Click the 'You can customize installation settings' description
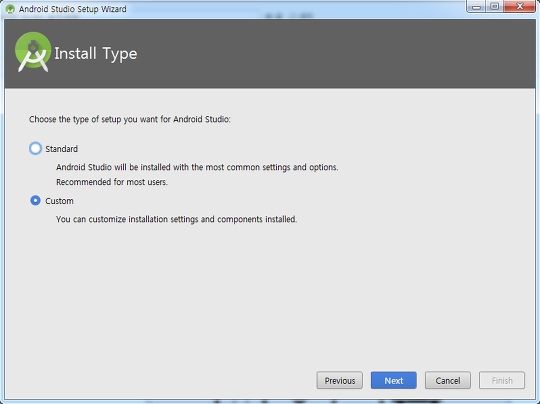Viewport: 540px width, 404px height. coord(176,219)
